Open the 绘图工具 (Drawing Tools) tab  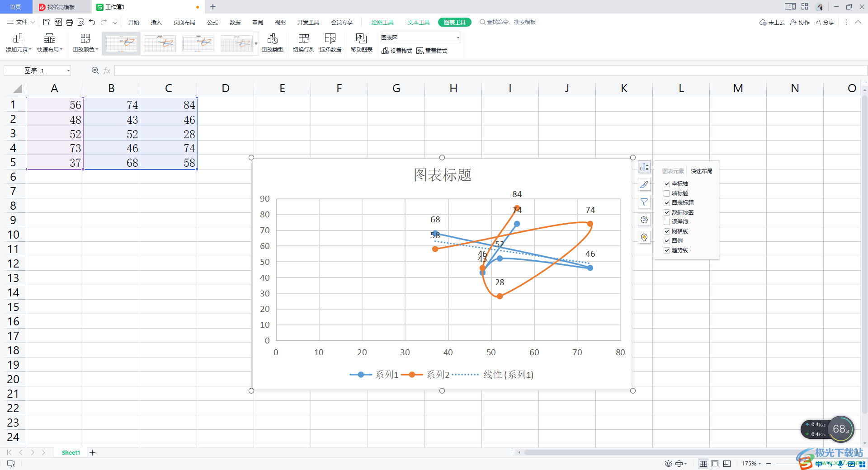pyautogui.click(x=382, y=22)
